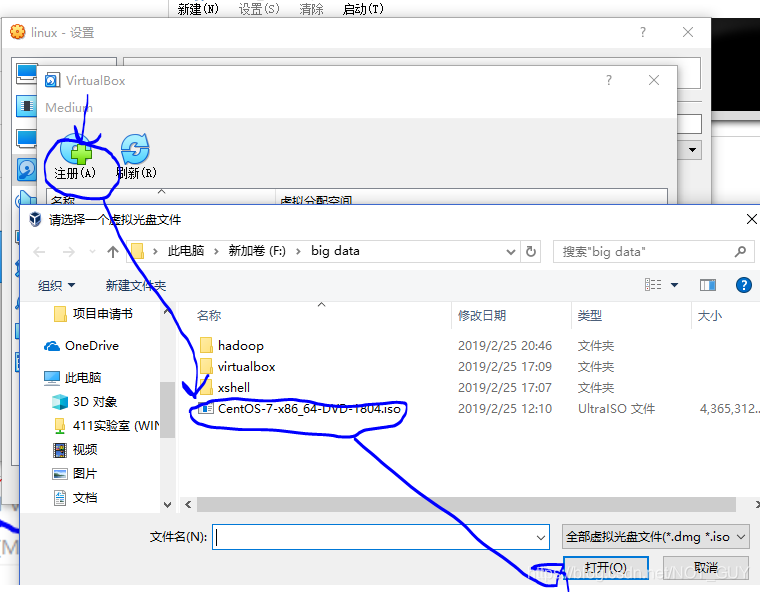The width and height of the screenshot is (760, 592).
Task: Select 文档 (Documents) in navigation pane
Action: click(x=75, y=497)
